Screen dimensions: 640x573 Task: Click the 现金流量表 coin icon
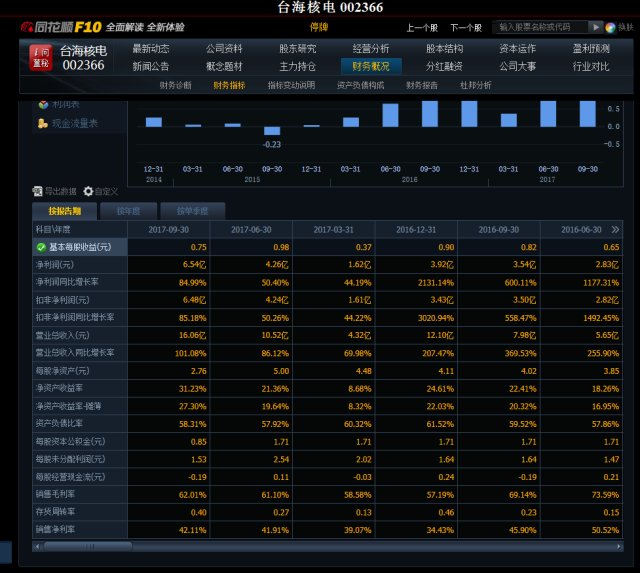pyautogui.click(x=43, y=123)
